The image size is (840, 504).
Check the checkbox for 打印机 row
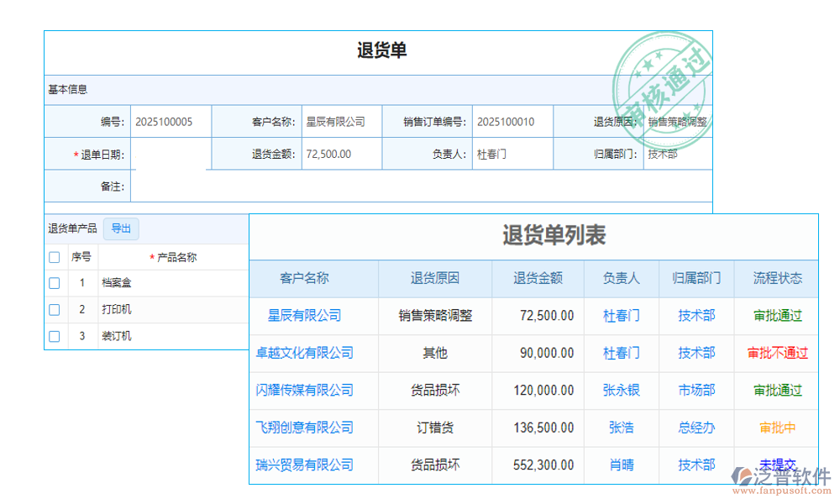click(55, 309)
